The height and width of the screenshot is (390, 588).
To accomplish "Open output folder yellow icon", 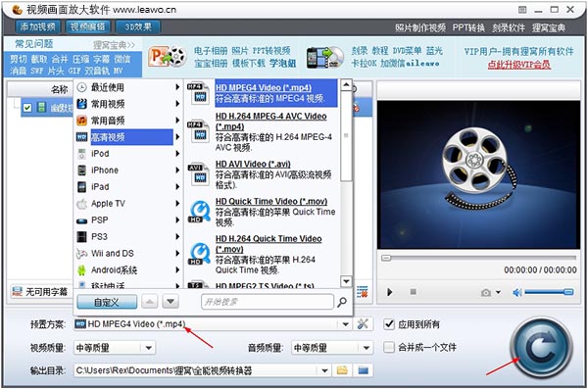I will click(342, 370).
